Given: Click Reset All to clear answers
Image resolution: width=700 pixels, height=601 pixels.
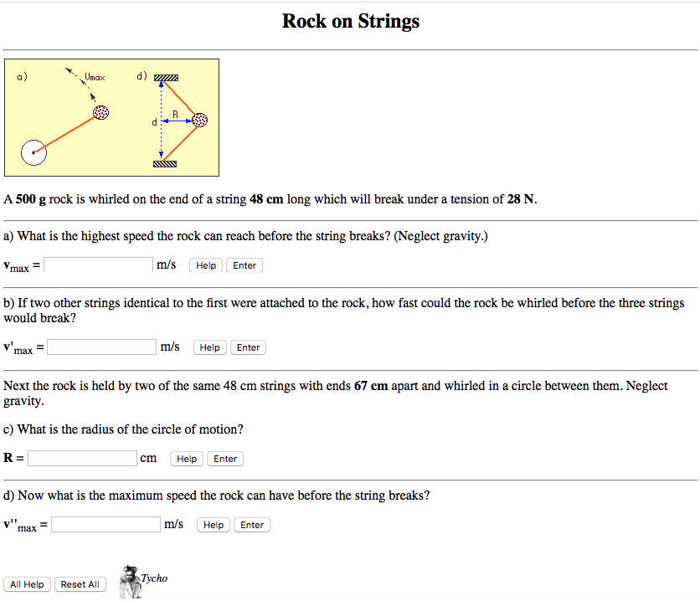Looking at the screenshot, I should pyautogui.click(x=80, y=583).
